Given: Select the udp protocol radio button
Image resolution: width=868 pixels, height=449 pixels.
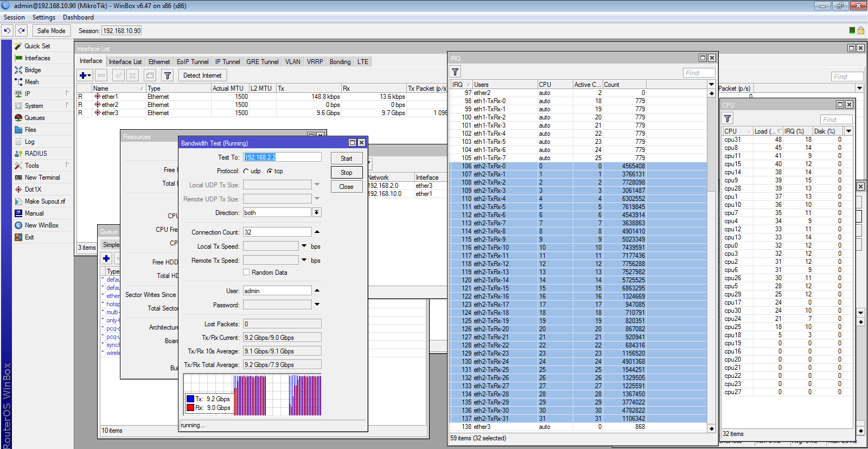Looking at the screenshot, I should pos(246,171).
